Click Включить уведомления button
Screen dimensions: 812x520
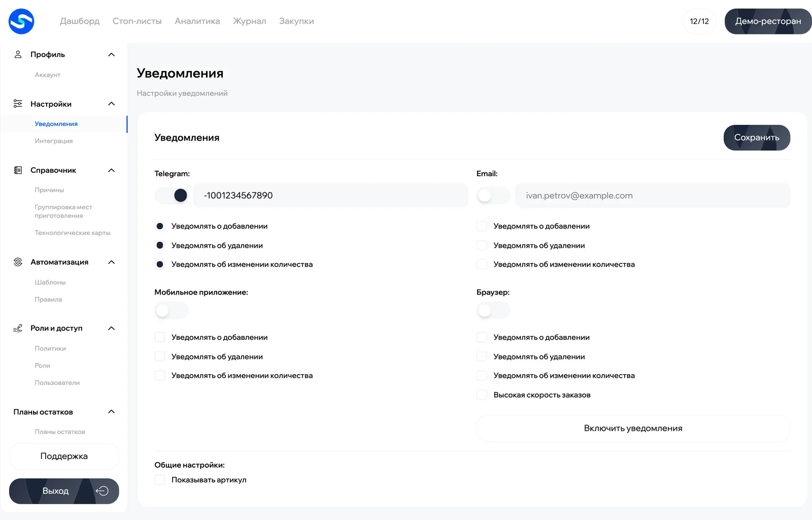coord(633,428)
